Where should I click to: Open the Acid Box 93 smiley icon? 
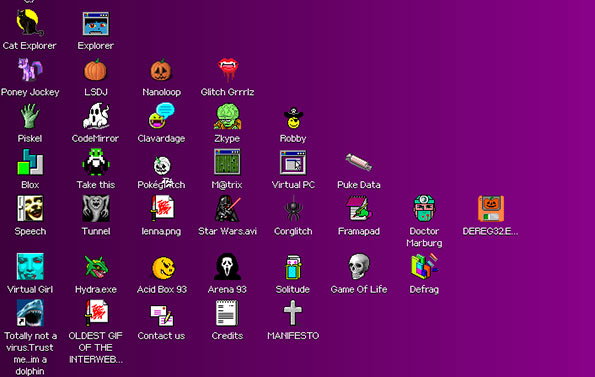(x=163, y=267)
